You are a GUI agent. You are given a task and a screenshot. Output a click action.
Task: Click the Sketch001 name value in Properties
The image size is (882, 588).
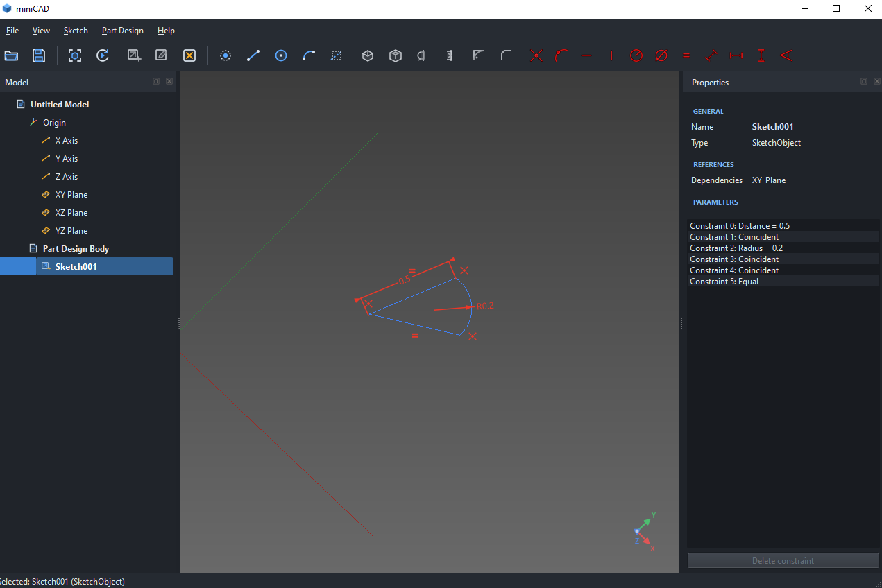tap(772, 127)
